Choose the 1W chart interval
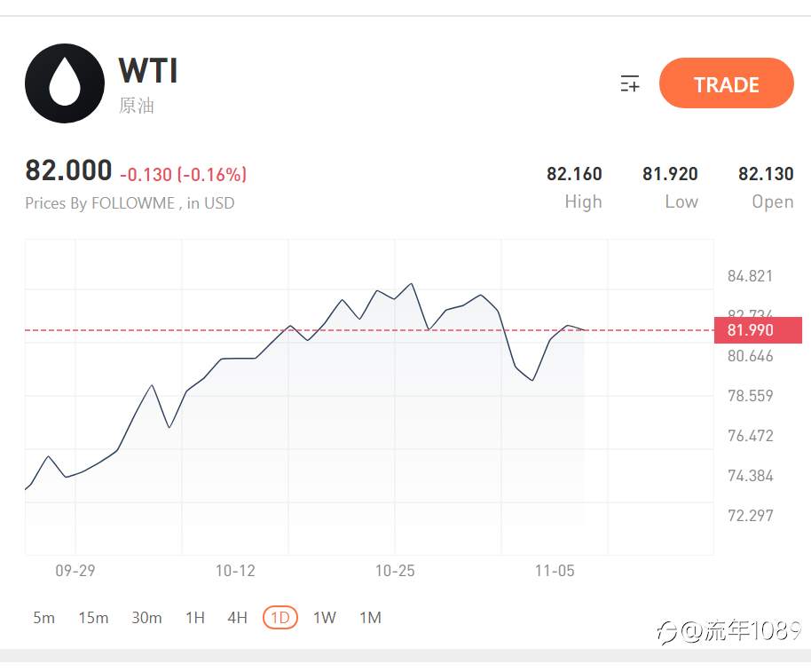Viewport: 811px width, 672px height. [325, 618]
